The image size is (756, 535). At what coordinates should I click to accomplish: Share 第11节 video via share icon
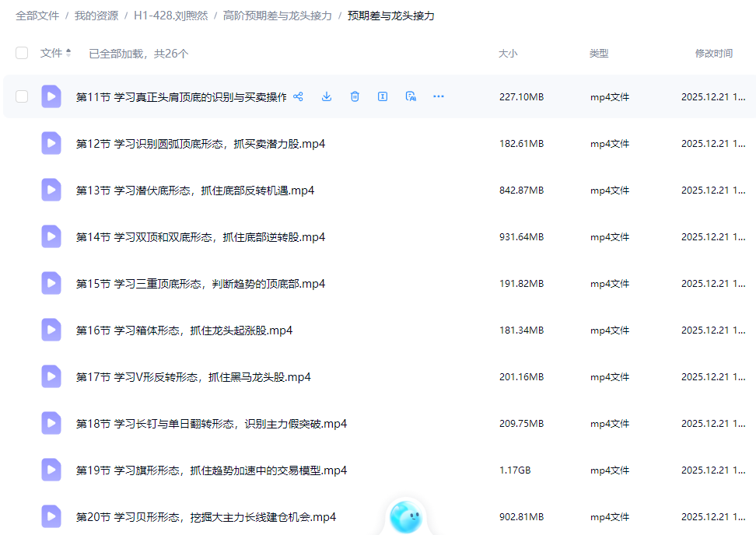click(x=298, y=96)
